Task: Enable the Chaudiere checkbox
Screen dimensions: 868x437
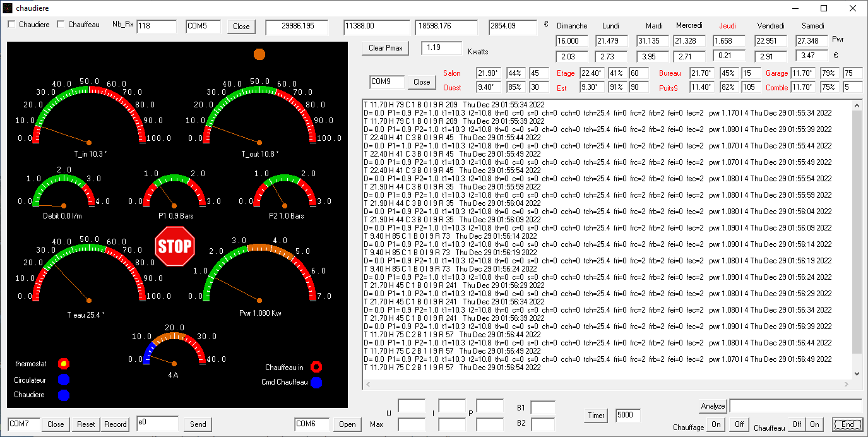Action: coord(11,25)
